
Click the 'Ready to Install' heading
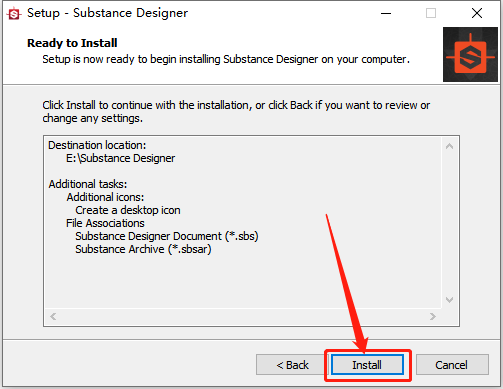pyautogui.click(x=72, y=43)
